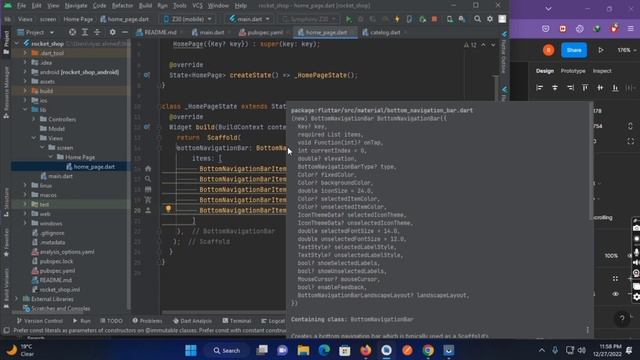The width and height of the screenshot is (640, 360).
Task: Open File Explorer from taskbar
Action: (x=303, y=350)
